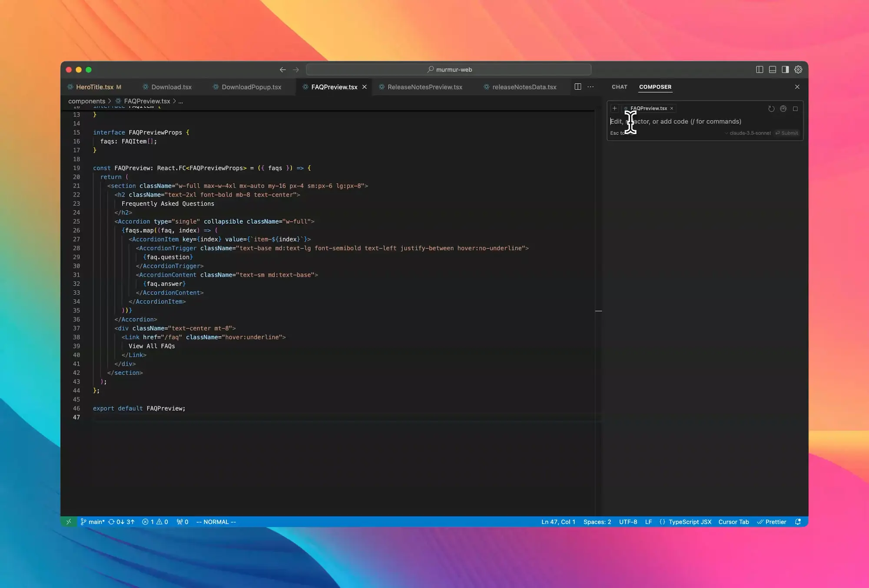The image size is (869, 588).
Task: Open editor more actions ellipsis menu
Action: [x=590, y=87]
